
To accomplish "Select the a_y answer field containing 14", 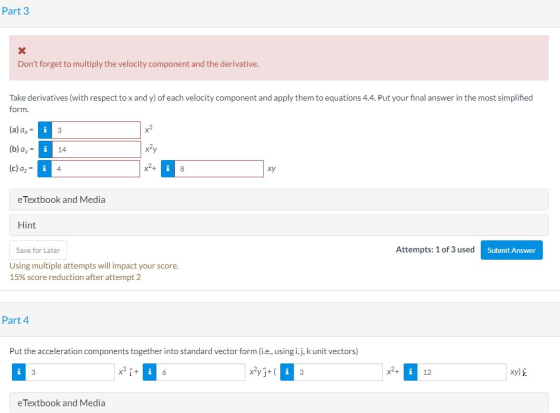I will (96, 149).
